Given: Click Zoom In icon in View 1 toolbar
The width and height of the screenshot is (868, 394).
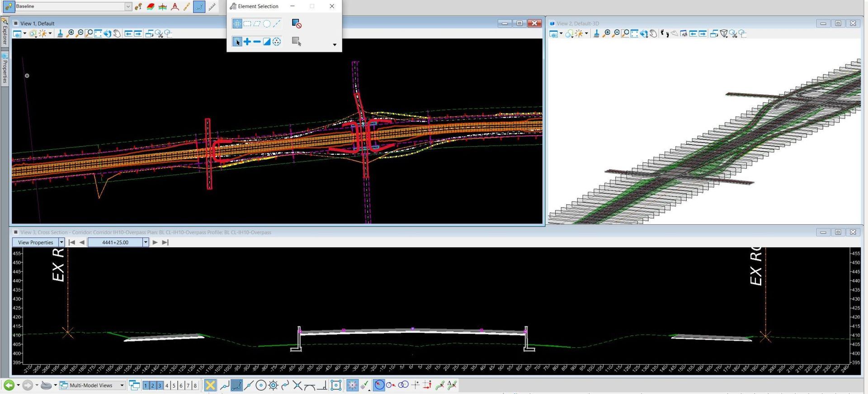Looking at the screenshot, I should pos(70,33).
